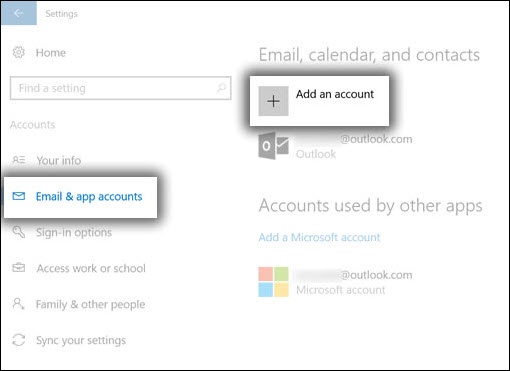Open Sync your settings page

81,340
